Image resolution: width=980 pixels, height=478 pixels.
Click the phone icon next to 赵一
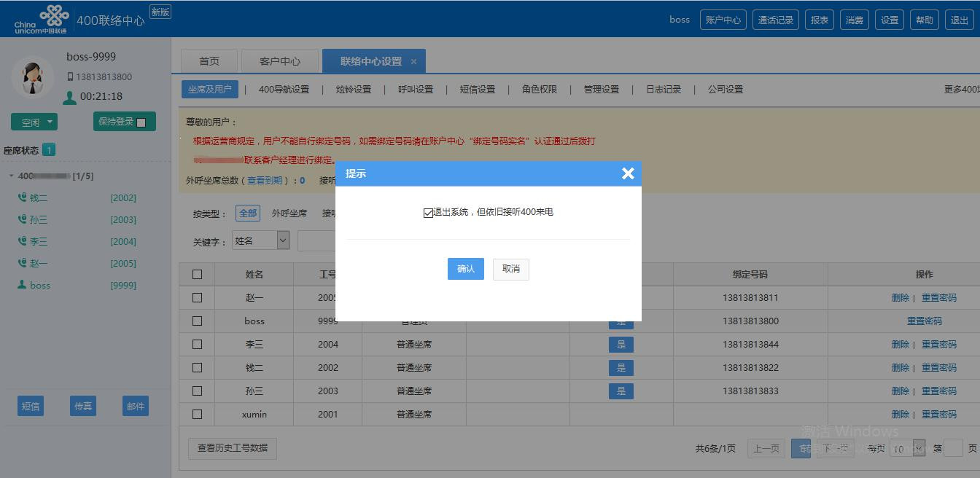tap(22, 263)
